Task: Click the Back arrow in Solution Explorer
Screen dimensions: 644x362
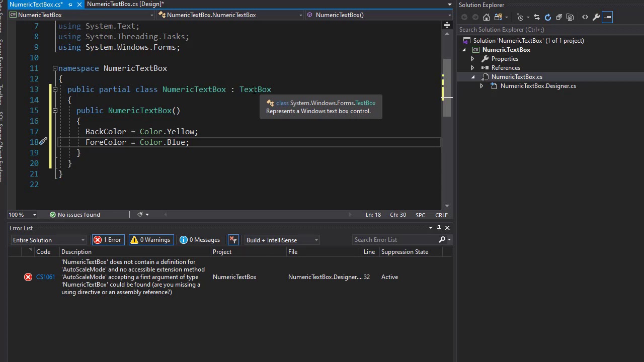Action: tap(464, 17)
